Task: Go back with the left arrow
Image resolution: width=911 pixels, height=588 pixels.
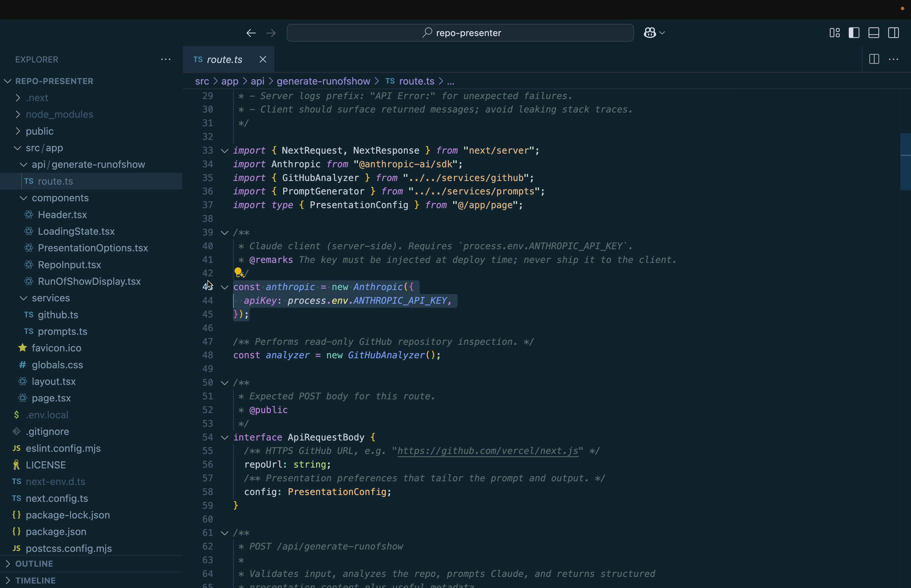Action: coord(251,33)
